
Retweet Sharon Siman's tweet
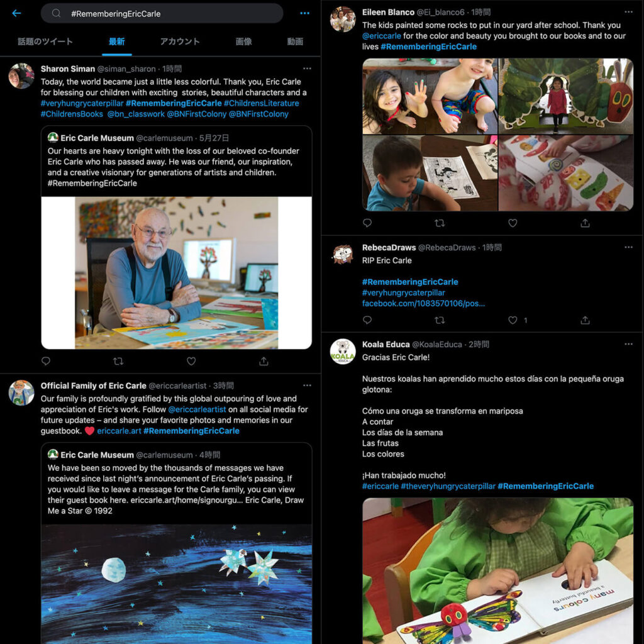tap(118, 361)
